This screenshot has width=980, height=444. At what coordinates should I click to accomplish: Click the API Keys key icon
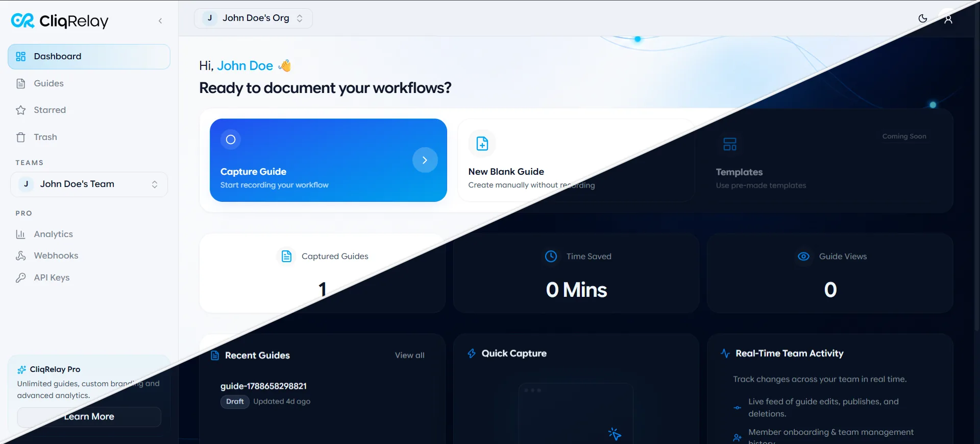21,277
